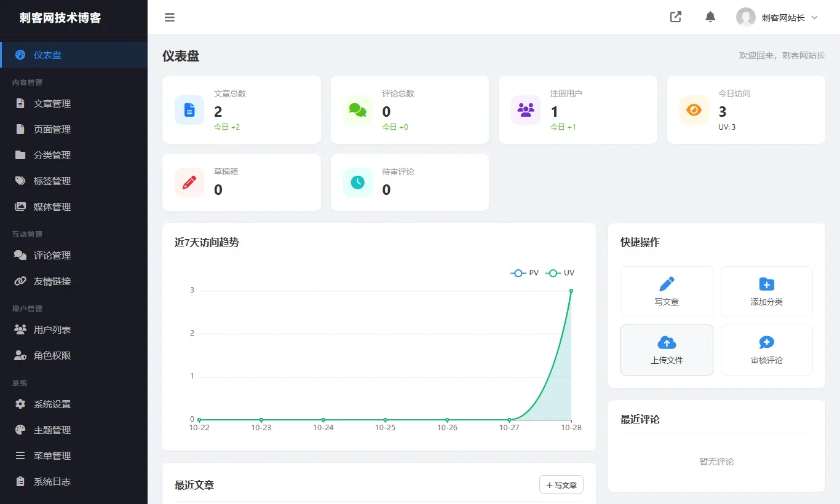
Task: Select 角色权限 sidebar item
Action: click(x=74, y=356)
